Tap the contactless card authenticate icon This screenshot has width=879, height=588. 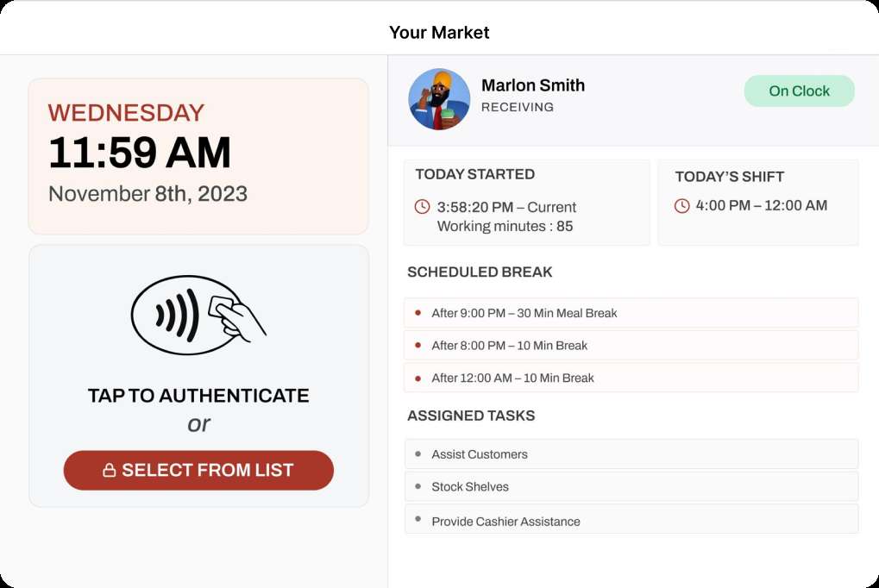pos(198,315)
